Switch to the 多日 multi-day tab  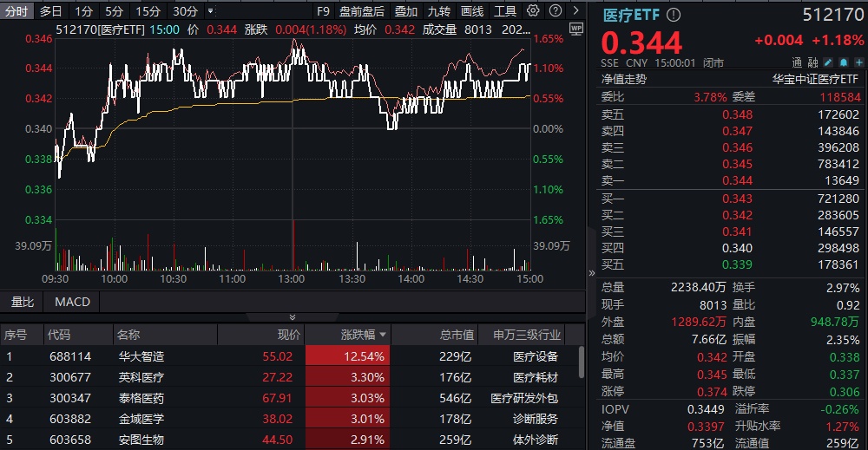point(51,11)
